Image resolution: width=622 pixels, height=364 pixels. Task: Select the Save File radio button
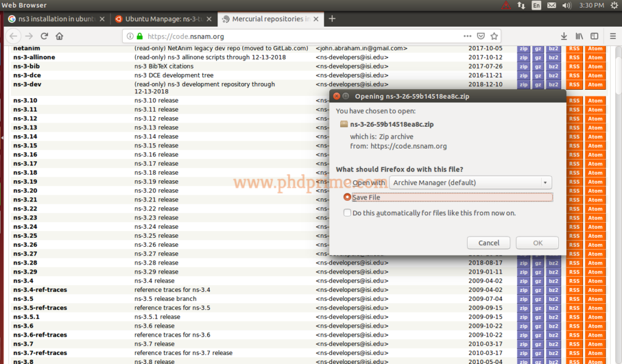click(347, 197)
